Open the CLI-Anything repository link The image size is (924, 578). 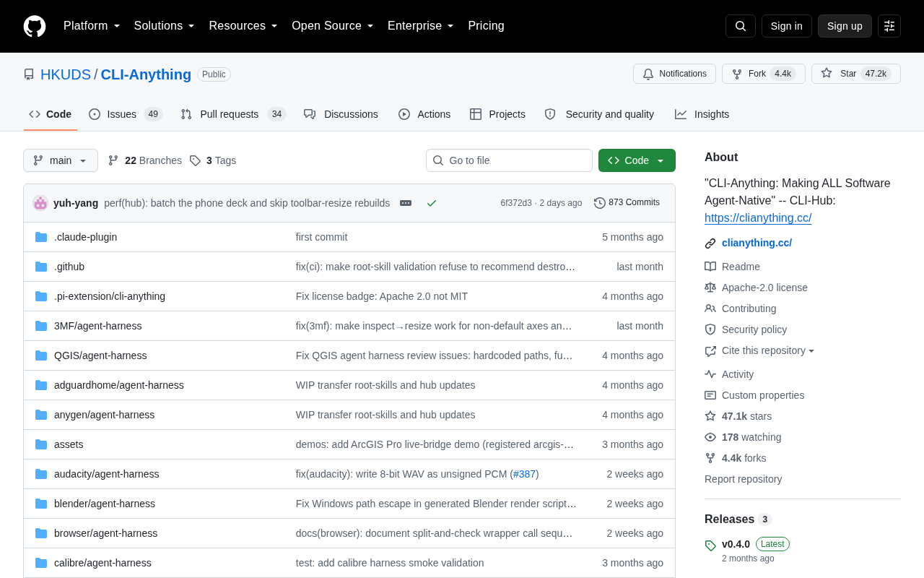coord(146,74)
